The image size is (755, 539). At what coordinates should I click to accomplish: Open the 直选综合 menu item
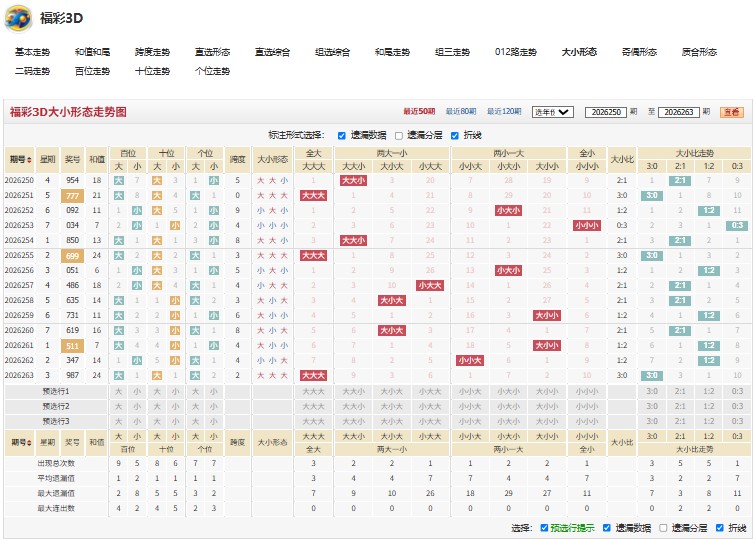(273, 52)
